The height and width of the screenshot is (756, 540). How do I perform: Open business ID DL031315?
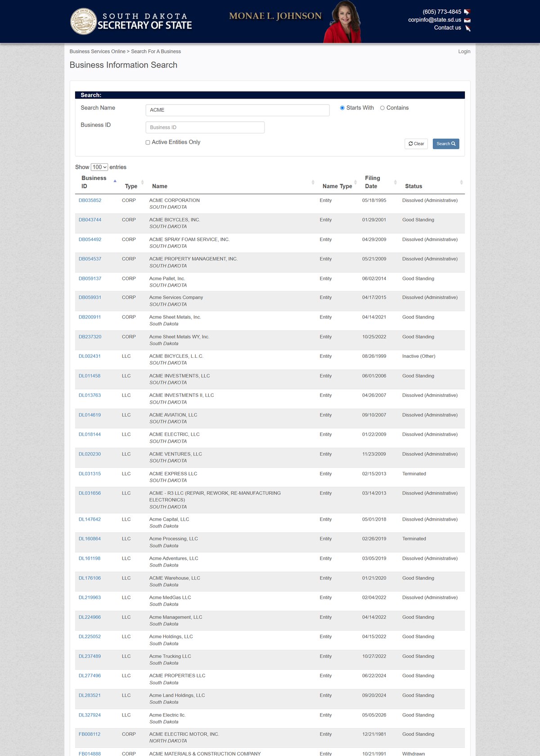pos(90,474)
